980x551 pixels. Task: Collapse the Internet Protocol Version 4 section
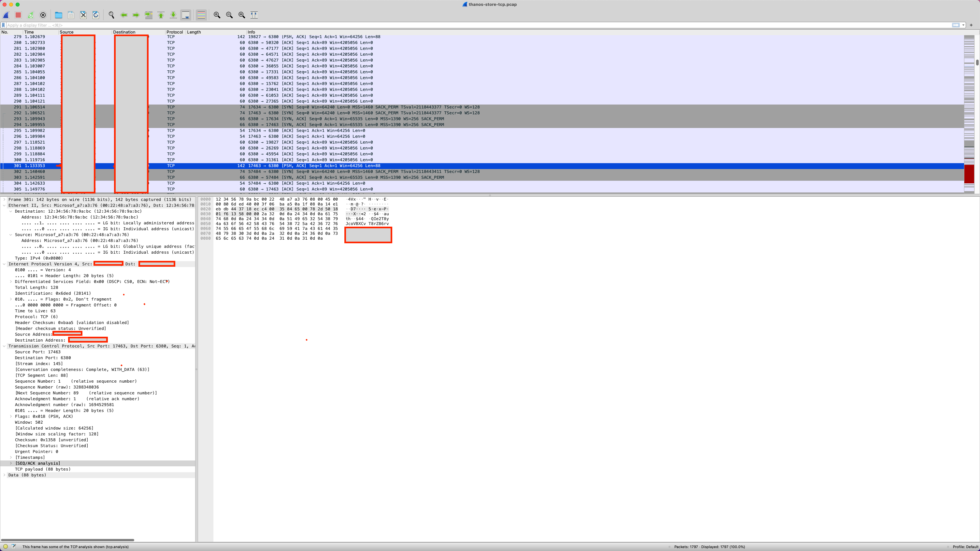[x=4, y=264]
